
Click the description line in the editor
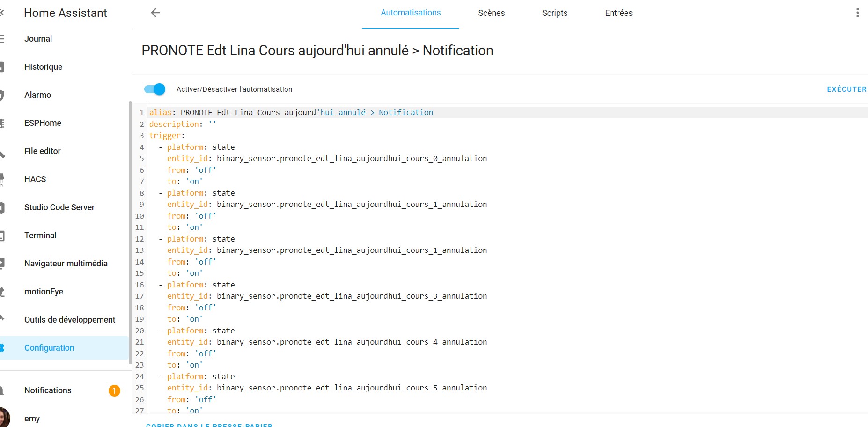[x=183, y=124]
